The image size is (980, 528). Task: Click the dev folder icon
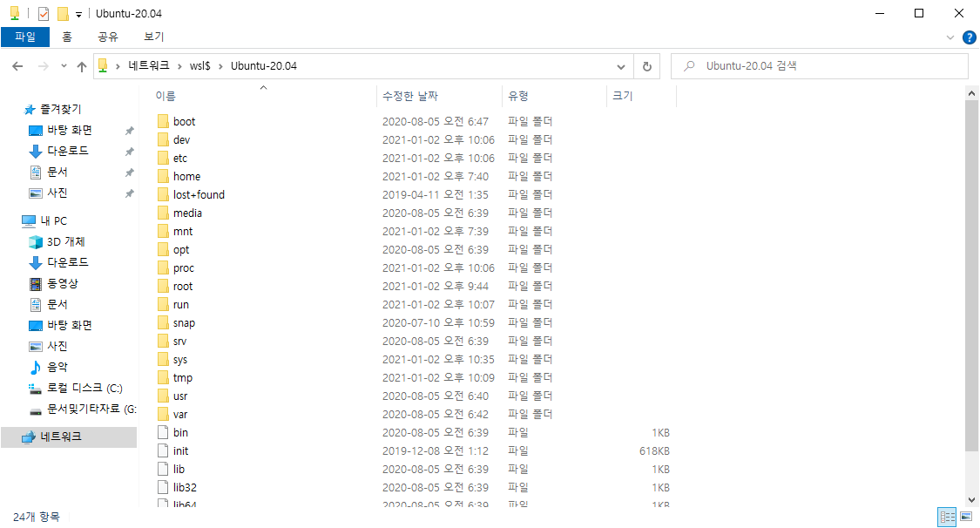pos(163,139)
